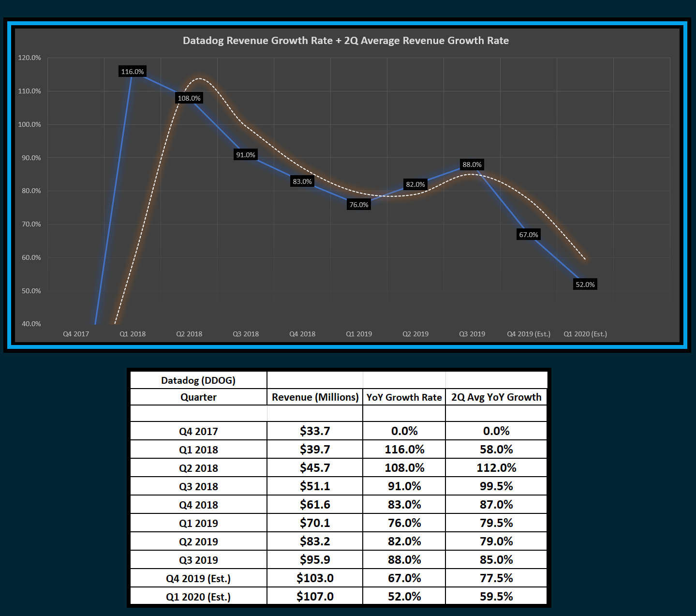Select the Q2 2018 x-axis label
696x616 pixels.
click(x=189, y=334)
